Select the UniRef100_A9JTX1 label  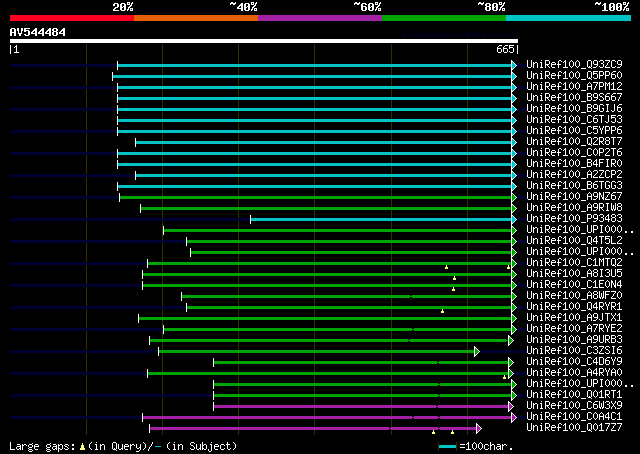tap(574, 318)
